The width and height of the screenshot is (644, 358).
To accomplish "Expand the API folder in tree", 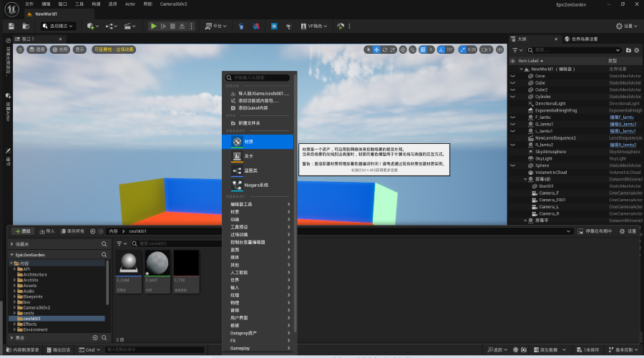I will [x=15, y=268].
